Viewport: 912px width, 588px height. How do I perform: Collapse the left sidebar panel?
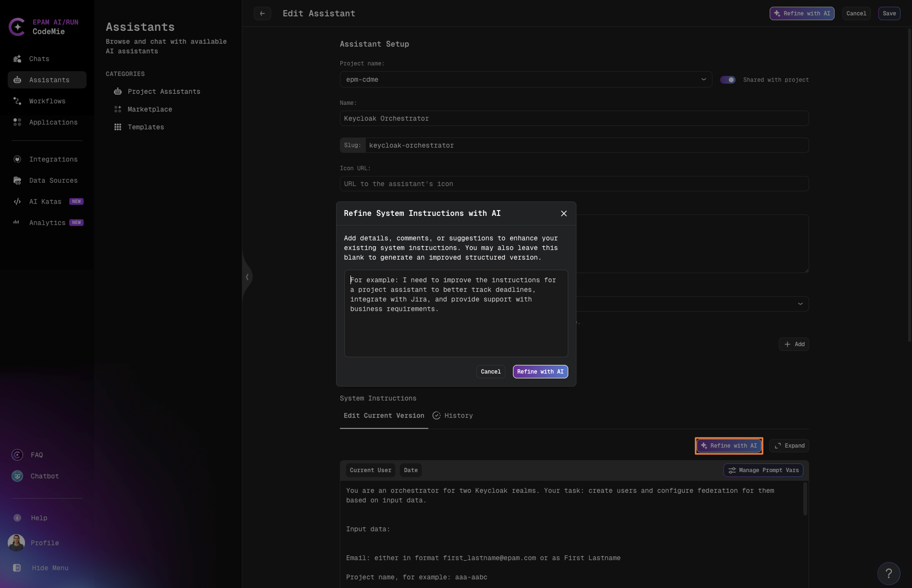coord(247,277)
